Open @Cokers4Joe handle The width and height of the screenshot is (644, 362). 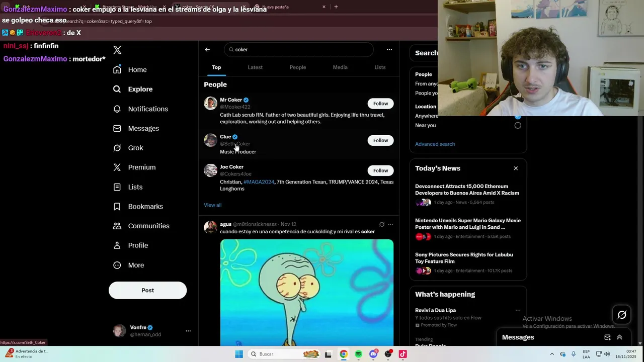[235, 174]
